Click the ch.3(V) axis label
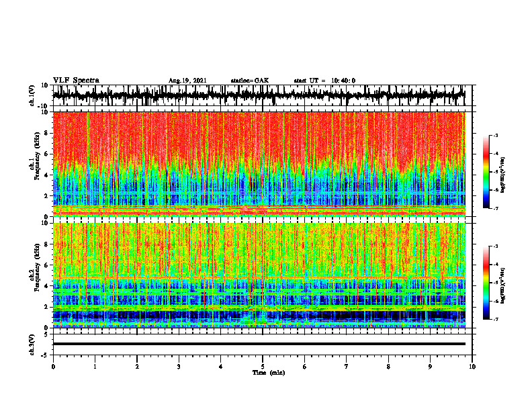The image size is (532, 411). pos(32,345)
